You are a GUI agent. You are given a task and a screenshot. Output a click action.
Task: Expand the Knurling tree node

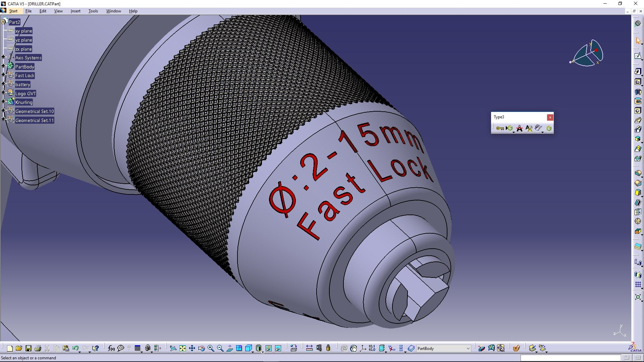click(x=3, y=102)
